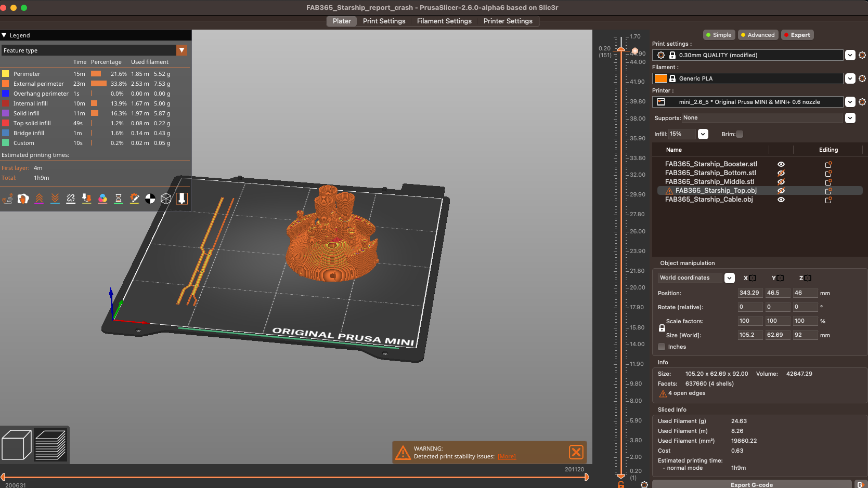Toggle visibility of FAB365_Starship_Cable.obj

point(781,200)
